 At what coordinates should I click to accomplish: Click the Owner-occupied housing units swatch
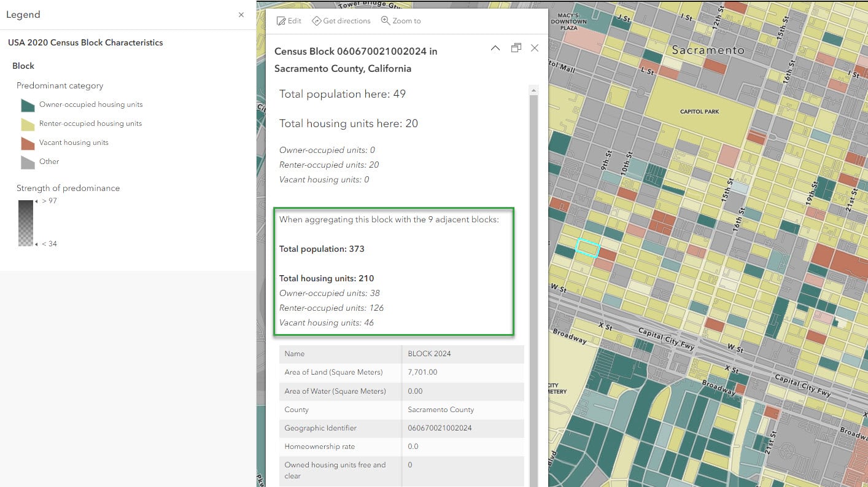[x=28, y=105]
